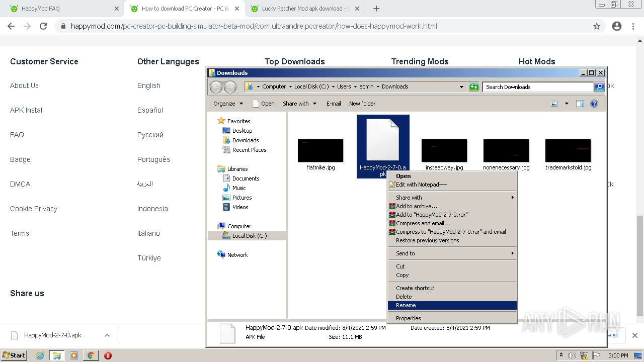Image resolution: width=644 pixels, height=362 pixels.
Task: Expand the Share with context submenu
Action: (452, 198)
